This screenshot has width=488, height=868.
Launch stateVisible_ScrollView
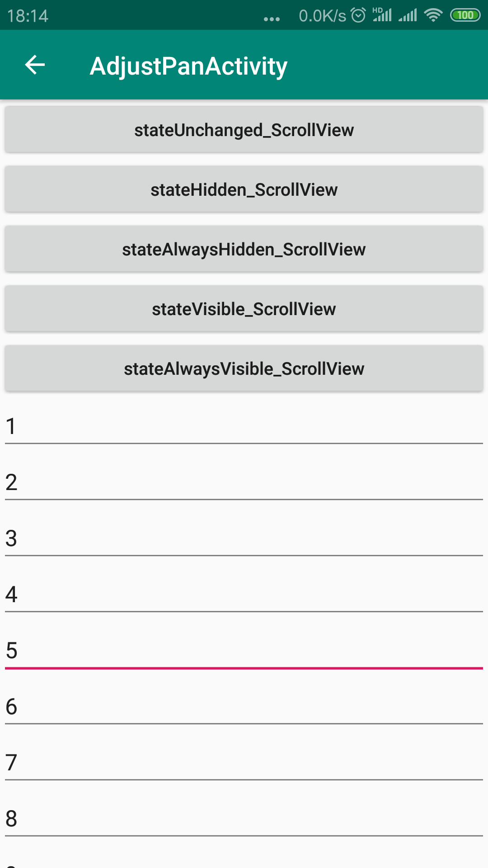(244, 309)
